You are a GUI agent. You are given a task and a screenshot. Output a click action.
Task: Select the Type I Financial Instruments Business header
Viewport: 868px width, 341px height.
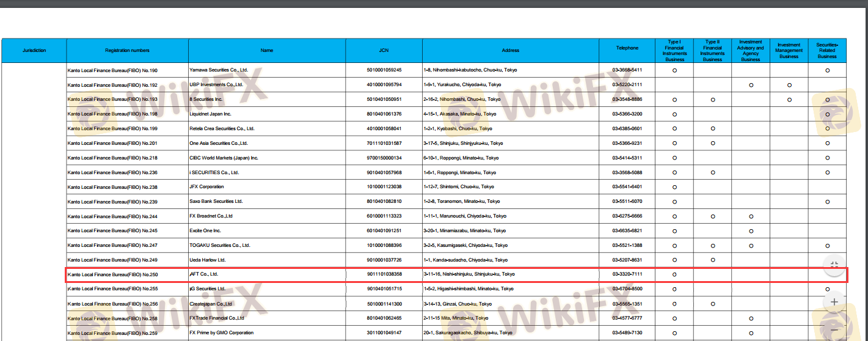(674, 51)
